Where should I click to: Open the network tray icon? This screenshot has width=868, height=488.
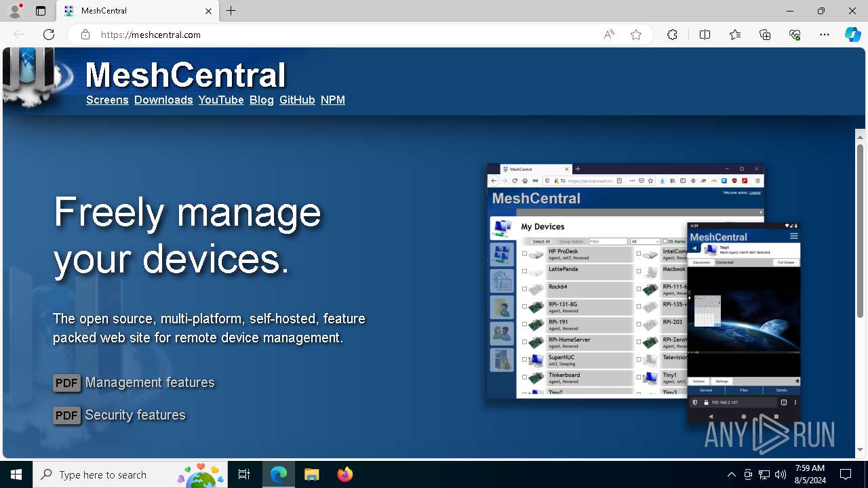pos(764,474)
